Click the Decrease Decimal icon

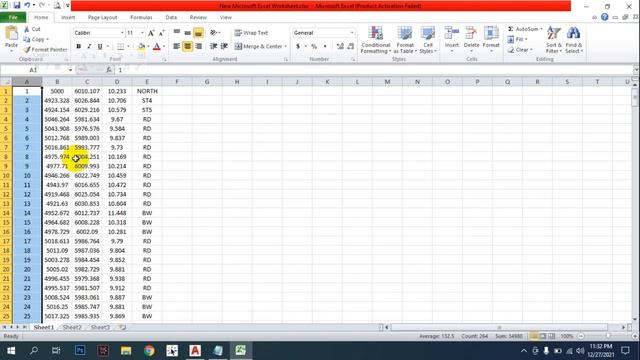click(x=351, y=47)
